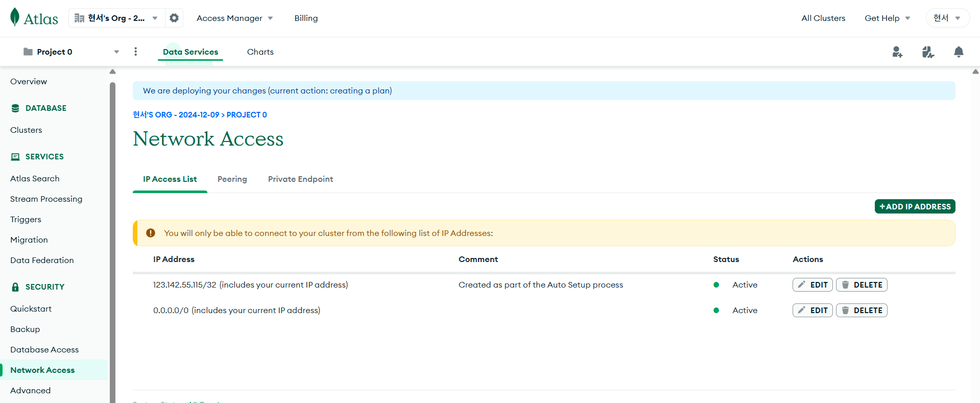Select the IP Access List tab
The width and height of the screenshot is (980, 403).
(x=170, y=179)
